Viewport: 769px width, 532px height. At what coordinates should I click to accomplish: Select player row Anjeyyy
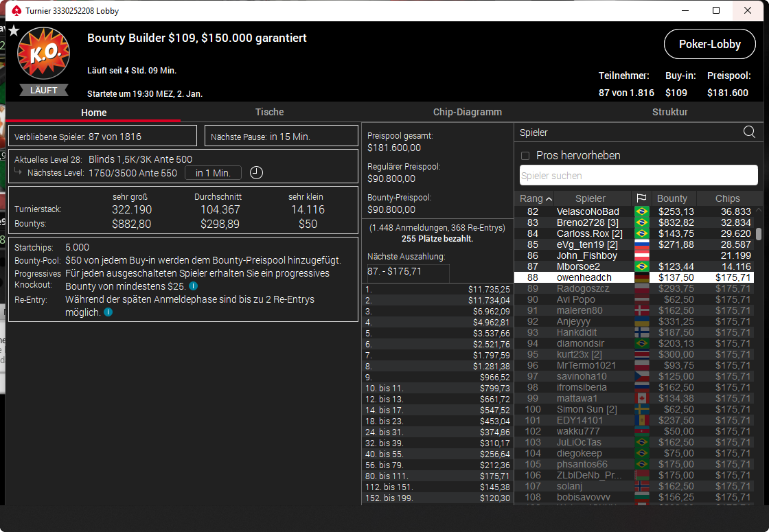coord(634,321)
